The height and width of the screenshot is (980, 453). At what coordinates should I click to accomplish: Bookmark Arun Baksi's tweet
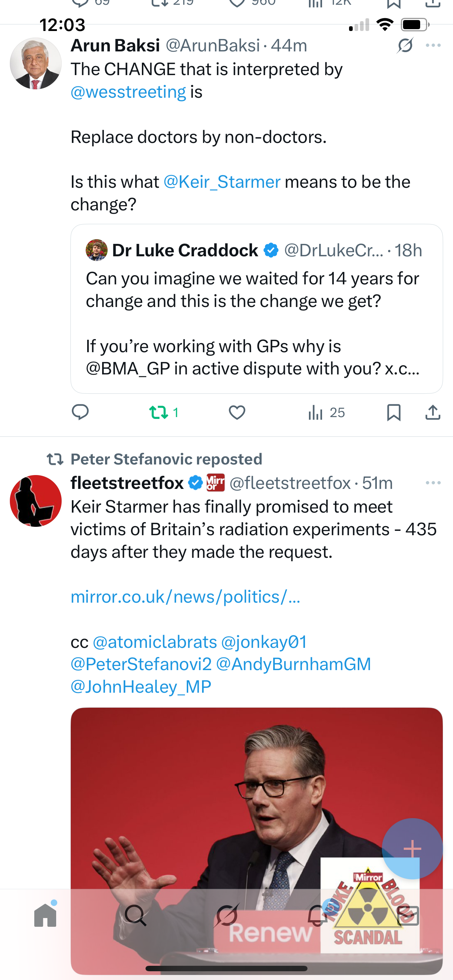394,412
